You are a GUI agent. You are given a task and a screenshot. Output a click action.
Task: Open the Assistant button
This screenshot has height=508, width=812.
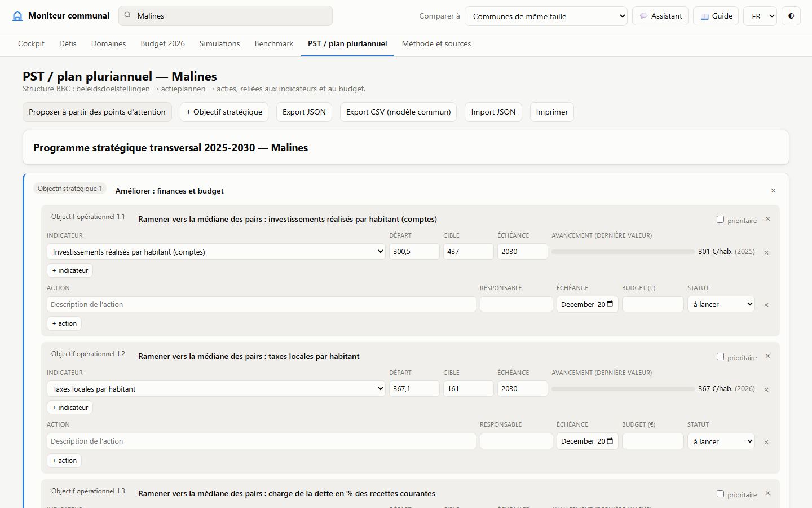point(660,16)
